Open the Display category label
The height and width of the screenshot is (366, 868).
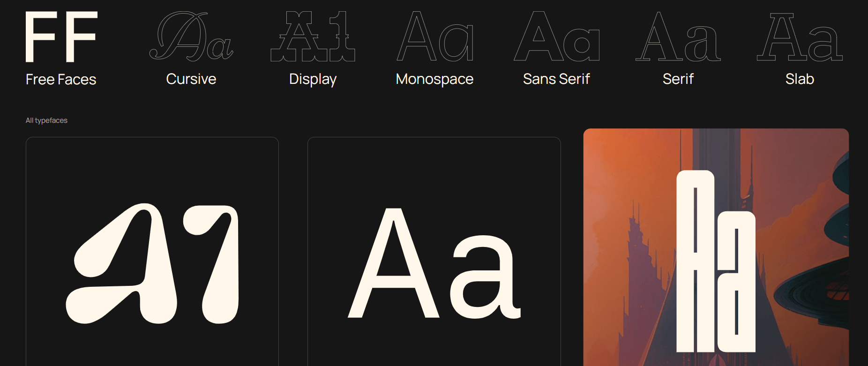(313, 79)
